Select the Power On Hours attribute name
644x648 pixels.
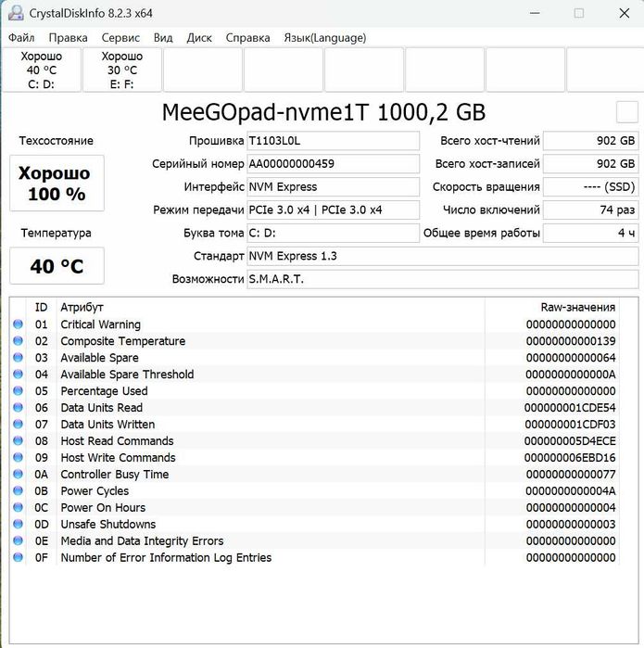point(103,507)
